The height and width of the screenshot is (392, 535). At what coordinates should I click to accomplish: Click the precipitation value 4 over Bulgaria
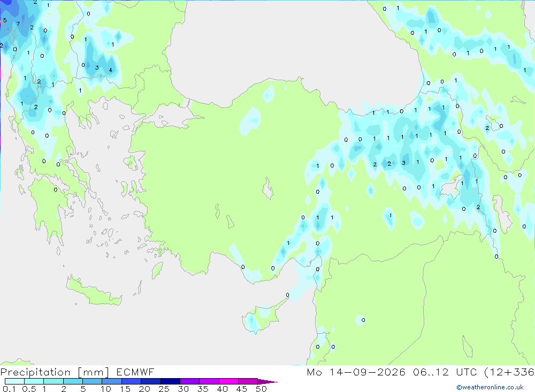pyautogui.click(x=111, y=70)
